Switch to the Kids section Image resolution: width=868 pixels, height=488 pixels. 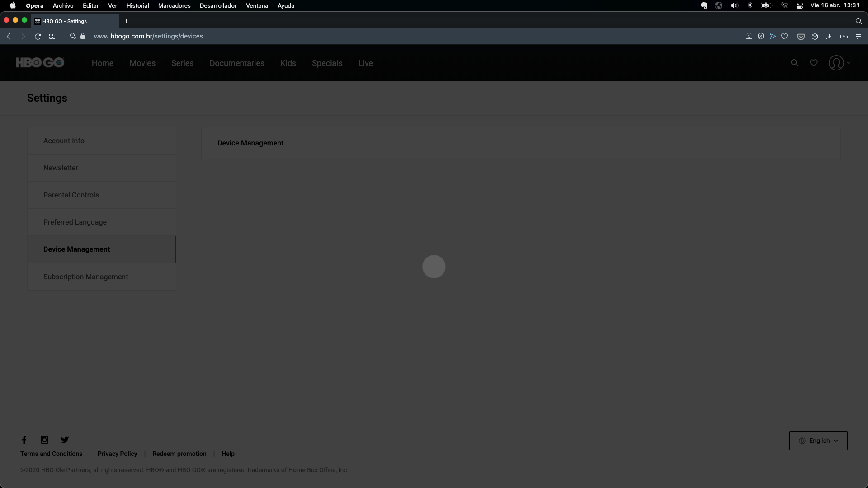(x=288, y=63)
